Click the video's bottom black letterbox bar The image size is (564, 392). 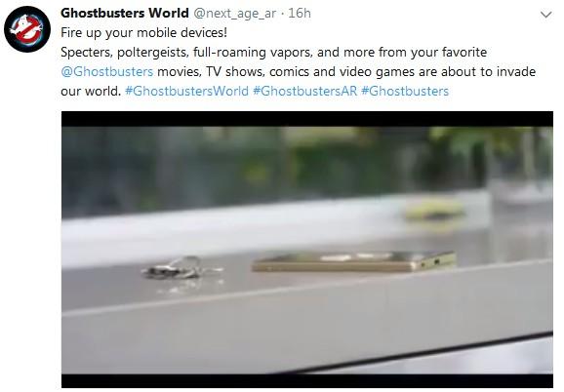click(x=307, y=381)
